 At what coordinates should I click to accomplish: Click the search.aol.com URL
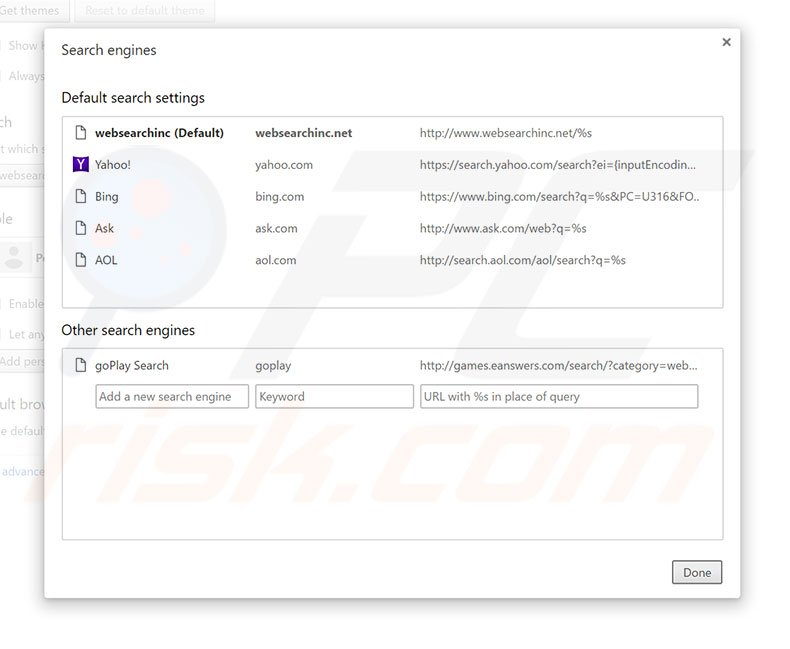pyautogui.click(x=522, y=260)
